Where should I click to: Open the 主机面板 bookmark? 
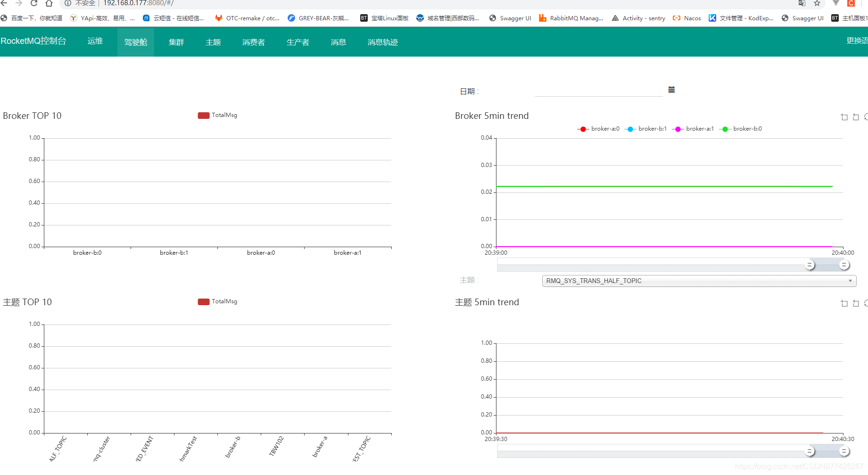pos(850,18)
